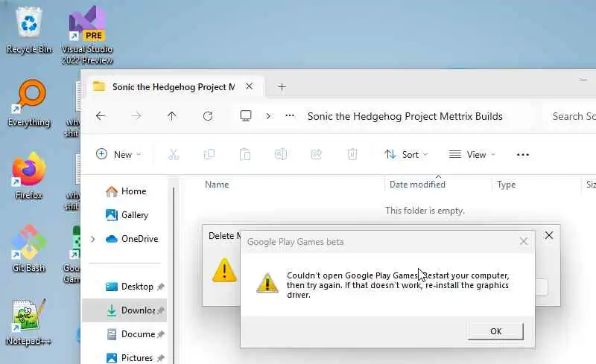Open Documents in quick access

click(x=130, y=334)
